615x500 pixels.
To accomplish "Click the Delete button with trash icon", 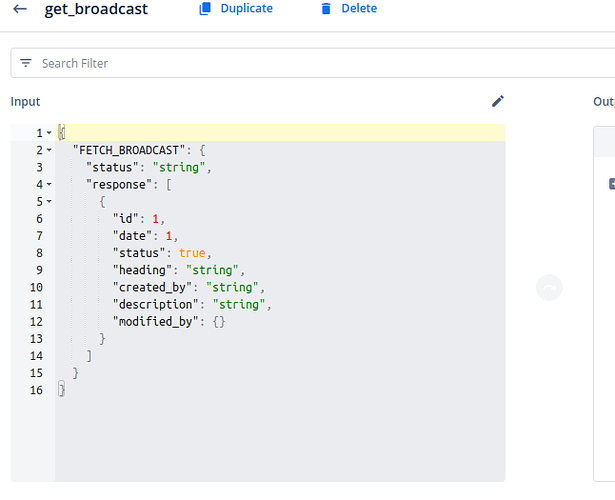I will pos(348,9).
